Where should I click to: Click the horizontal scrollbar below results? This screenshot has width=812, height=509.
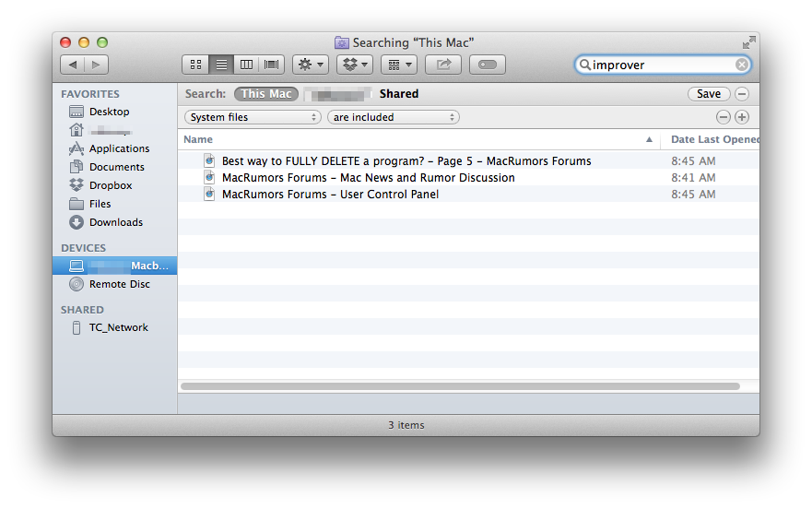tap(460, 386)
